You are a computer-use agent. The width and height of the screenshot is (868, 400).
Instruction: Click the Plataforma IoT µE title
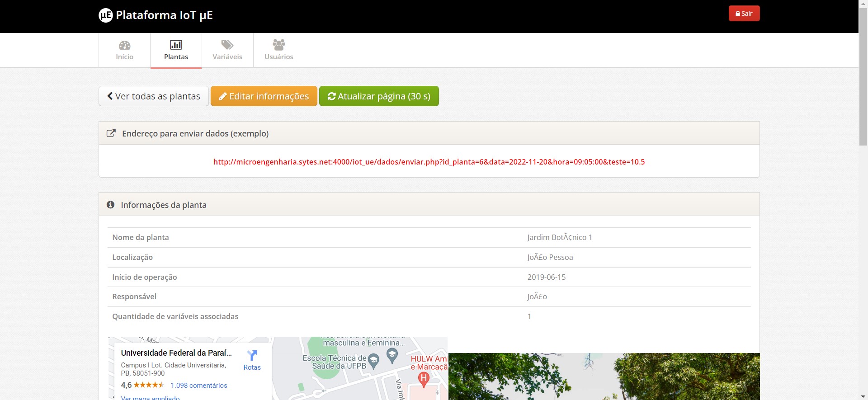click(164, 15)
